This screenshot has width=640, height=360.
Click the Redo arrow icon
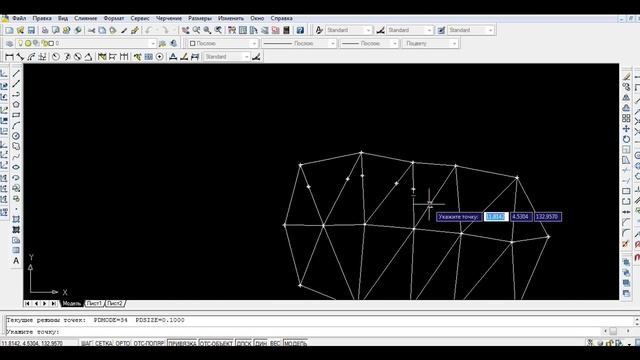(164, 31)
